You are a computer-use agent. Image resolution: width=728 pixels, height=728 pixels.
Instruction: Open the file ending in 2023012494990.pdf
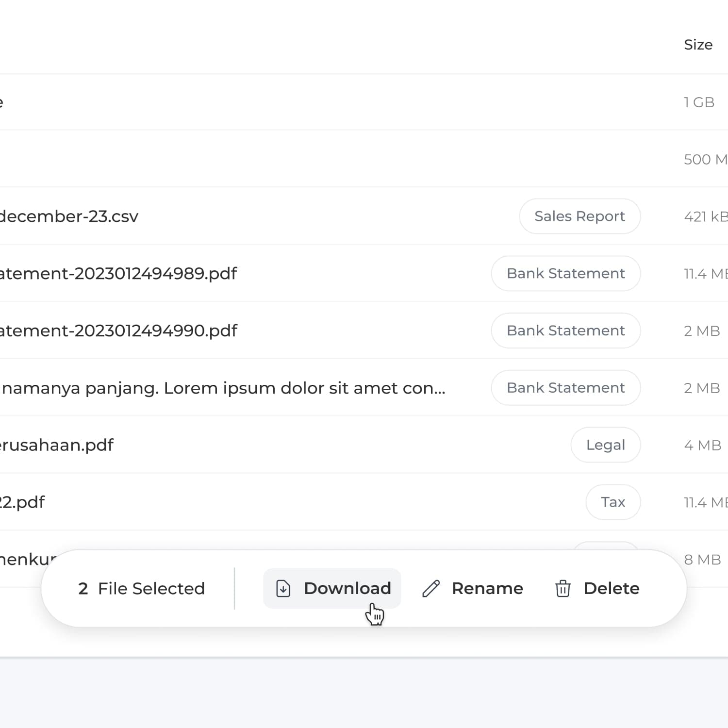point(118,331)
